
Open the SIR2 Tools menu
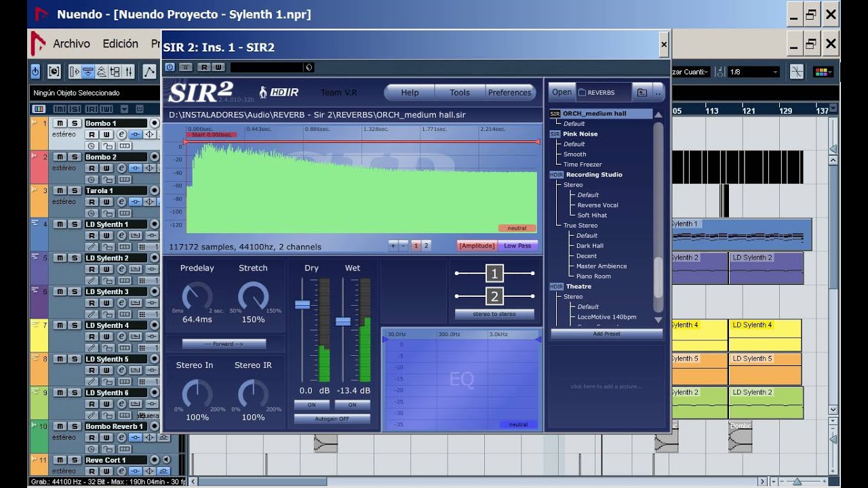pyautogui.click(x=460, y=93)
